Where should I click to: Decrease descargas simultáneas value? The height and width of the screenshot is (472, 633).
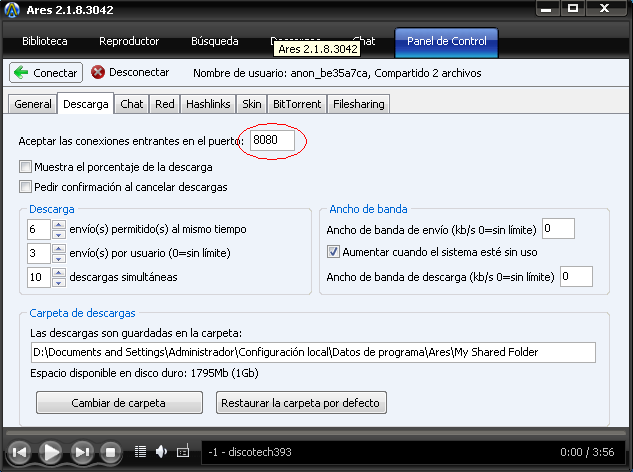59,282
